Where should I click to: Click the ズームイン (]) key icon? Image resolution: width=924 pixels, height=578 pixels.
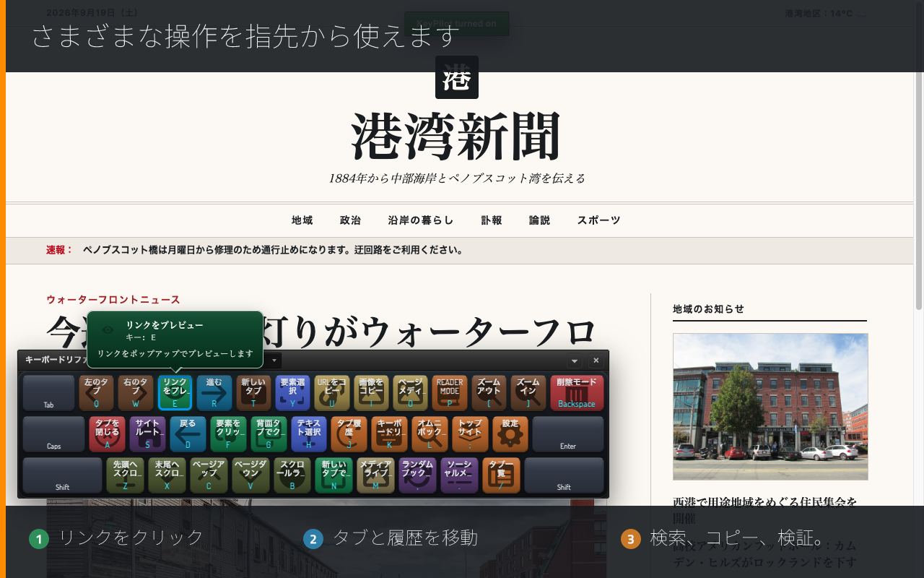click(528, 393)
